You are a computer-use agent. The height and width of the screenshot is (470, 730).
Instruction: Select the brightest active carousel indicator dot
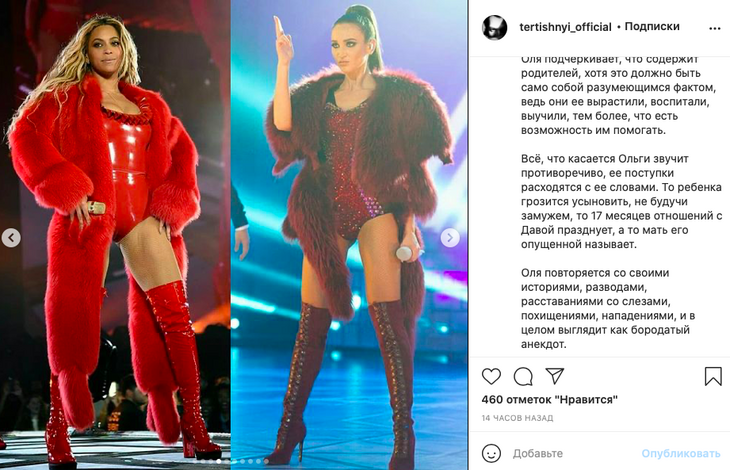[x=219, y=461]
